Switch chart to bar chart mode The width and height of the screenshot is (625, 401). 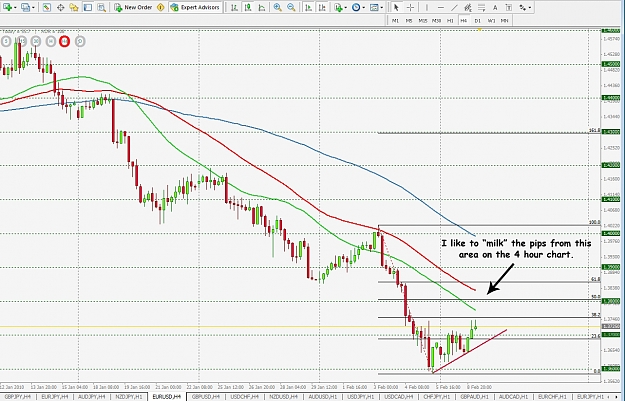[234, 7]
